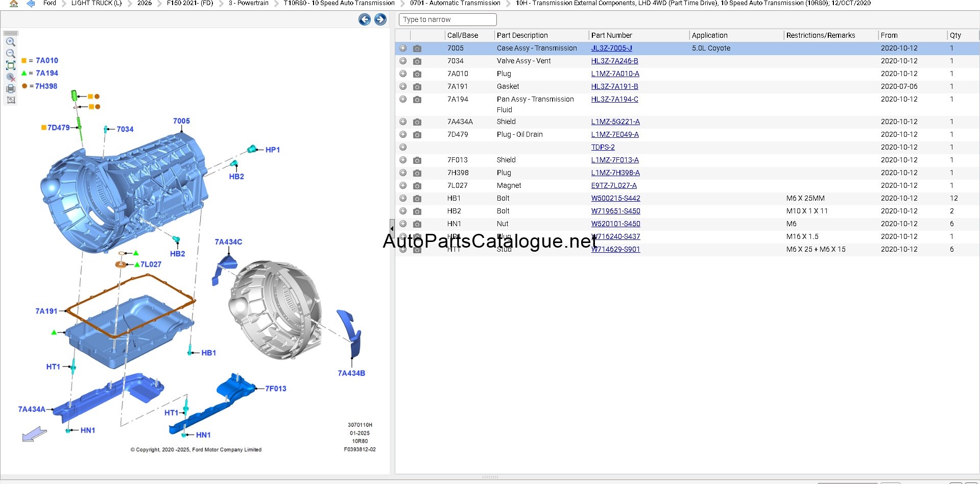The height and width of the screenshot is (484, 980).
Task: Click the diagram toolbar drag handle
Action: [11, 33]
